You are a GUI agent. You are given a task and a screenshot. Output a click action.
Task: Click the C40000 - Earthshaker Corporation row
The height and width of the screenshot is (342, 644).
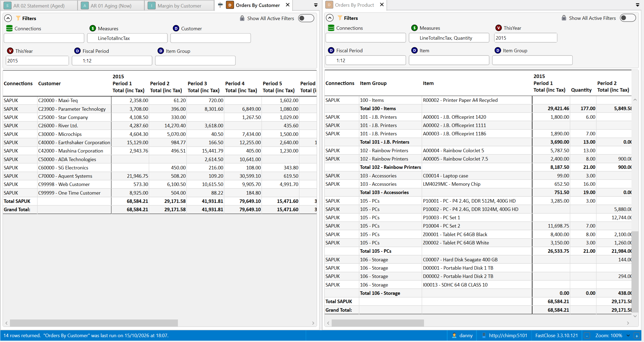[x=160, y=143]
